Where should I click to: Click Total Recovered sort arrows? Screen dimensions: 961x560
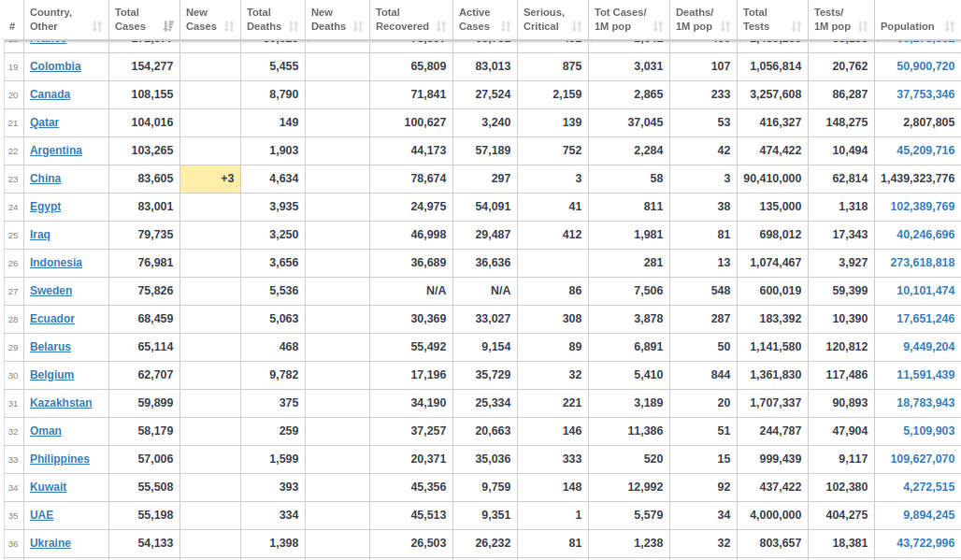[441, 26]
